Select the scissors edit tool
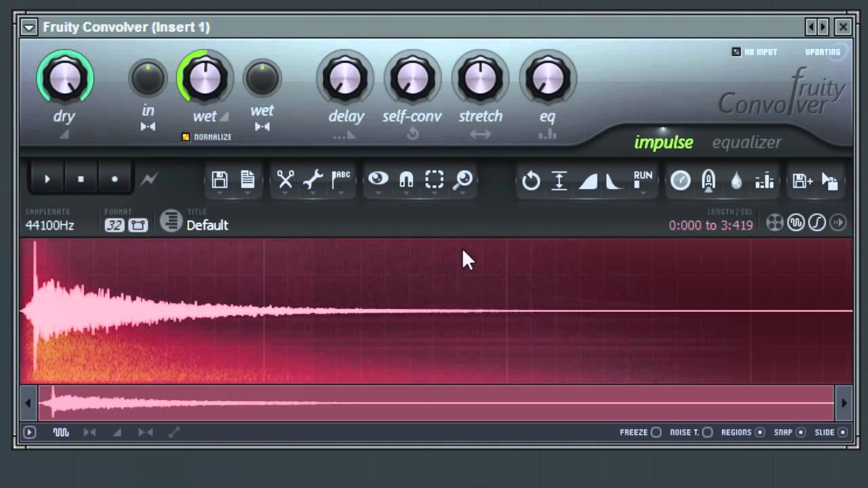The height and width of the screenshot is (488, 868). [285, 179]
